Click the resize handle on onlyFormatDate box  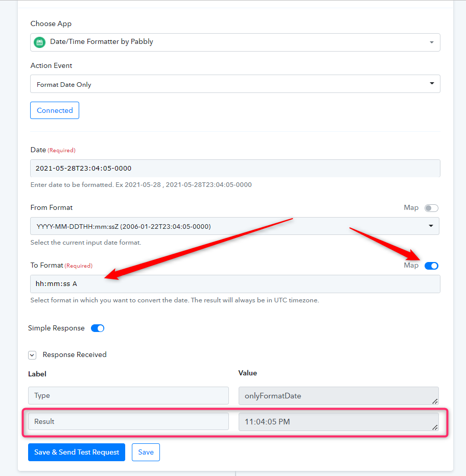pyautogui.click(x=435, y=401)
